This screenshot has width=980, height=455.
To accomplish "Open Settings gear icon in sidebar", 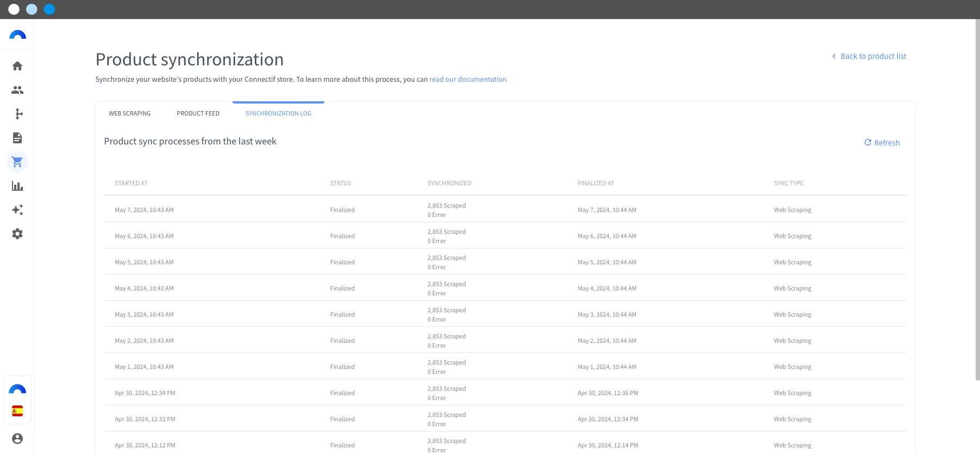I will pos(17,234).
